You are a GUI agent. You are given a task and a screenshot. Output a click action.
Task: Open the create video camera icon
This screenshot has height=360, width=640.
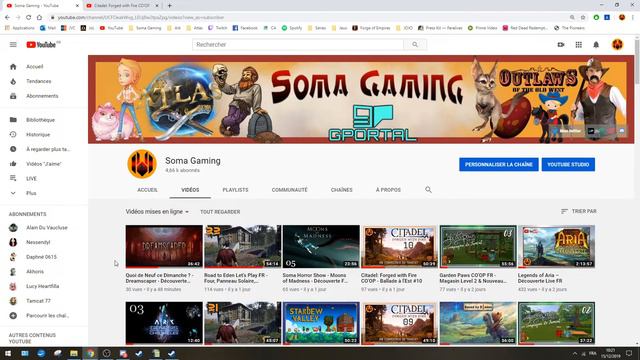click(x=561, y=44)
